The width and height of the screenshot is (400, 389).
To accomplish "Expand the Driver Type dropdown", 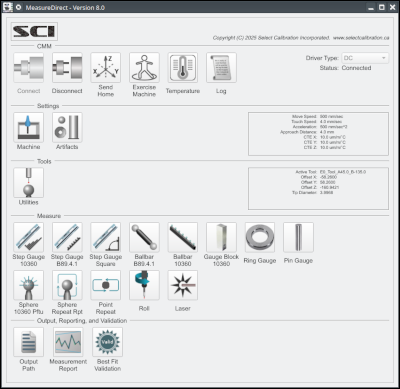I will click(x=365, y=58).
